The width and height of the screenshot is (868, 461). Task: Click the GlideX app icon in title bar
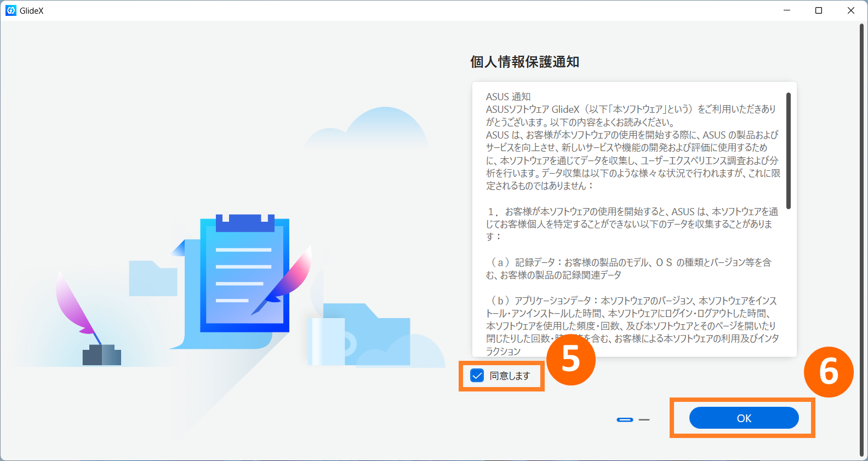pos(10,10)
